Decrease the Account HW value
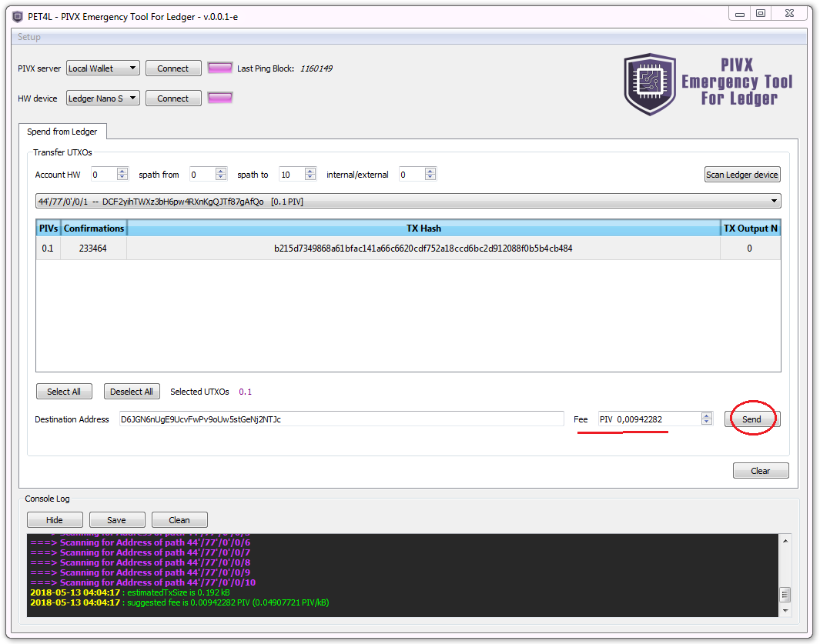The image size is (820, 644). tap(122, 178)
